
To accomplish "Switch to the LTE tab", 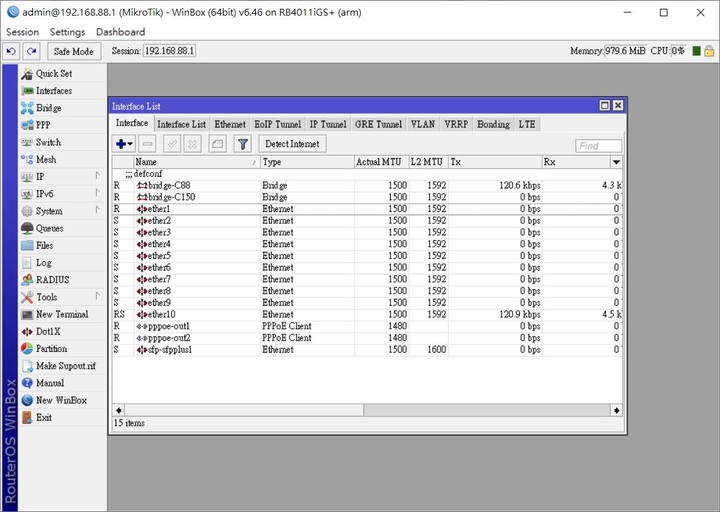I will tap(527, 124).
